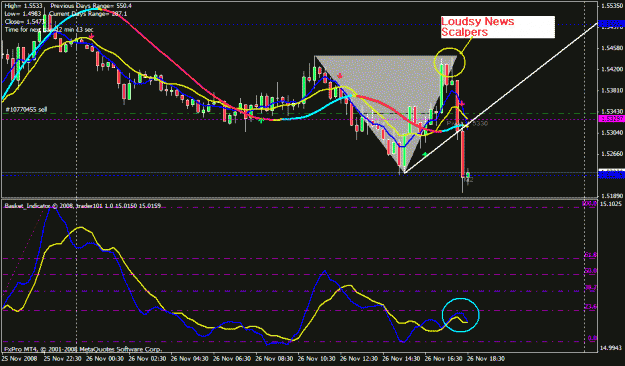Click the '26 Nov 02:30' time axis label
This screenshot has height=366, width=625.
click(147, 358)
